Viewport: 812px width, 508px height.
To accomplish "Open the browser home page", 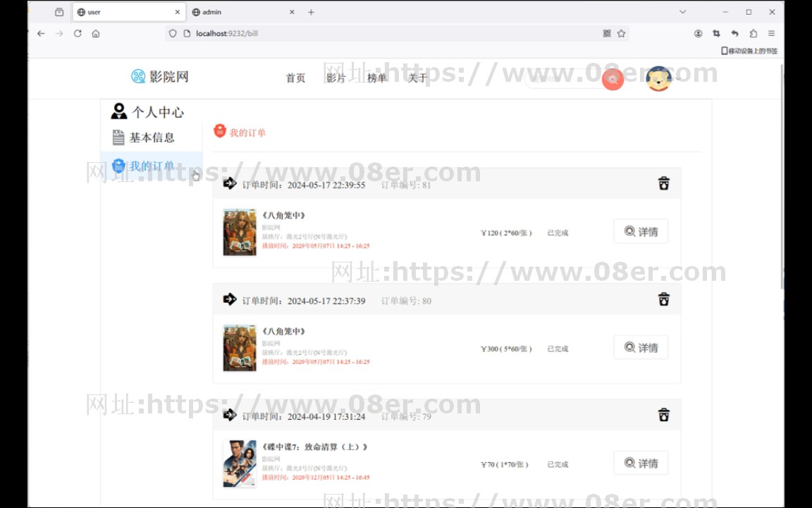I will (96, 33).
